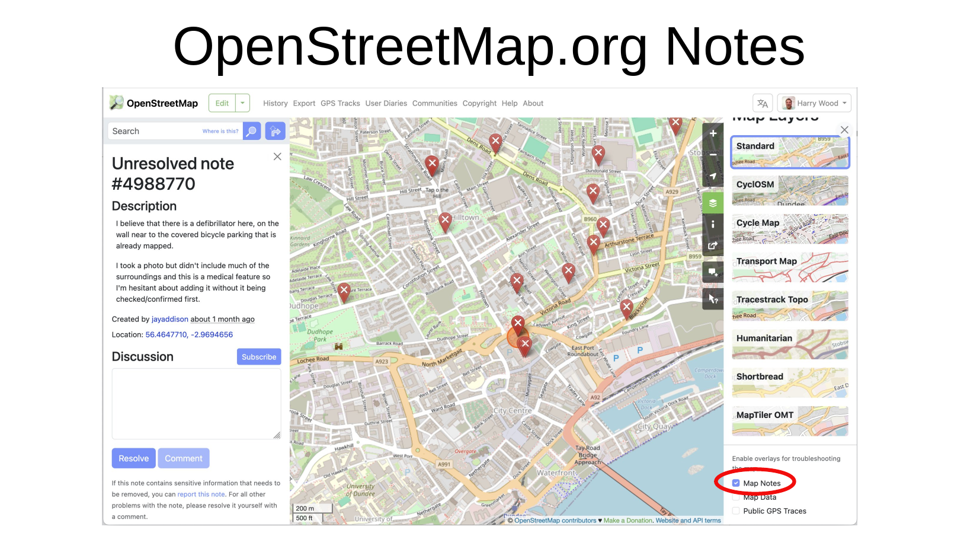
Task: Click the directions arrow button beside search
Action: pos(275,131)
